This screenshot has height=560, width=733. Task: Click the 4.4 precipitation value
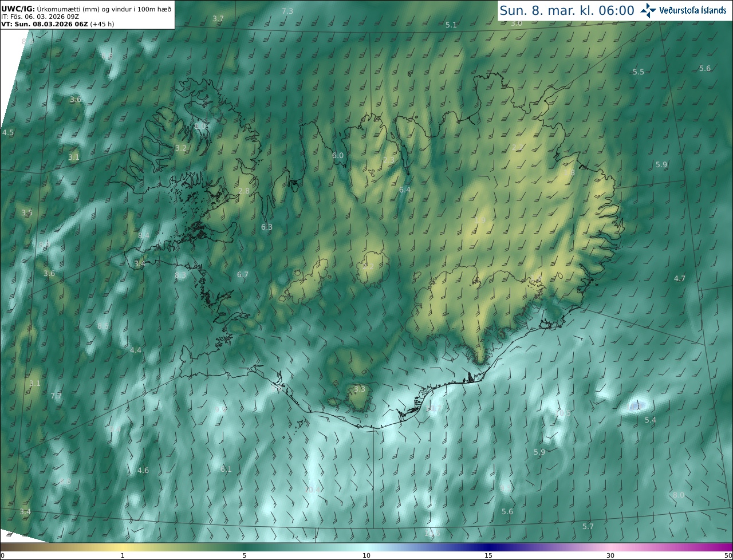click(136, 350)
